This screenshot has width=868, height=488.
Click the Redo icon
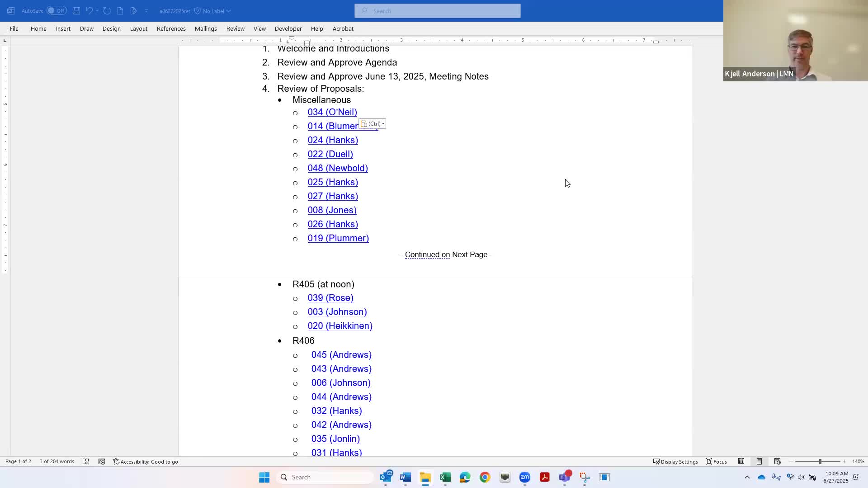(107, 11)
